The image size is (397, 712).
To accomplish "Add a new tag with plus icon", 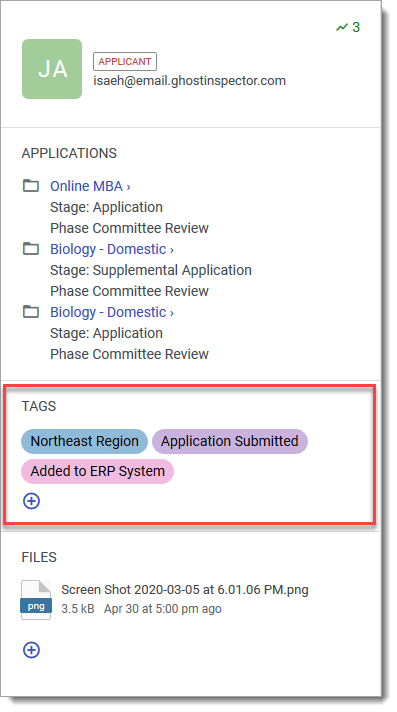I will [31, 501].
